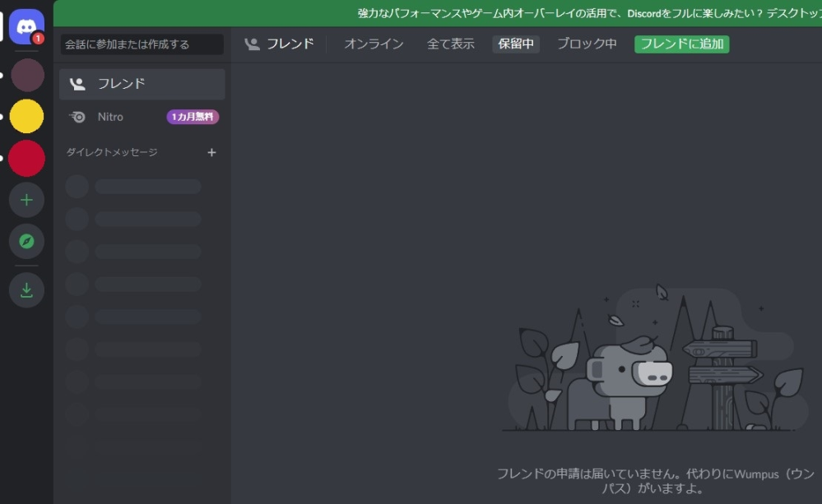Click the ダイレクトメッセージ header text

[x=112, y=152]
